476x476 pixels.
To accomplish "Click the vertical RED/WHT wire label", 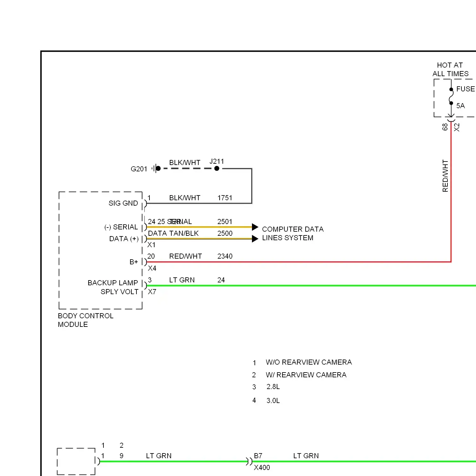I will 445,176.
